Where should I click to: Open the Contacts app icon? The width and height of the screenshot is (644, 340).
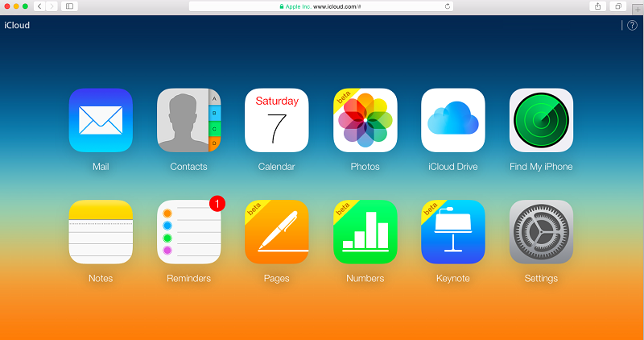point(189,120)
